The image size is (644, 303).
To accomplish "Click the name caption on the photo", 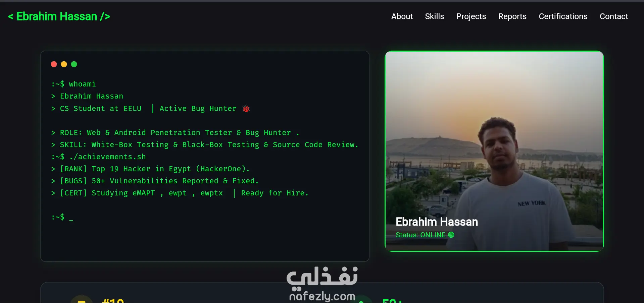I will [x=437, y=222].
